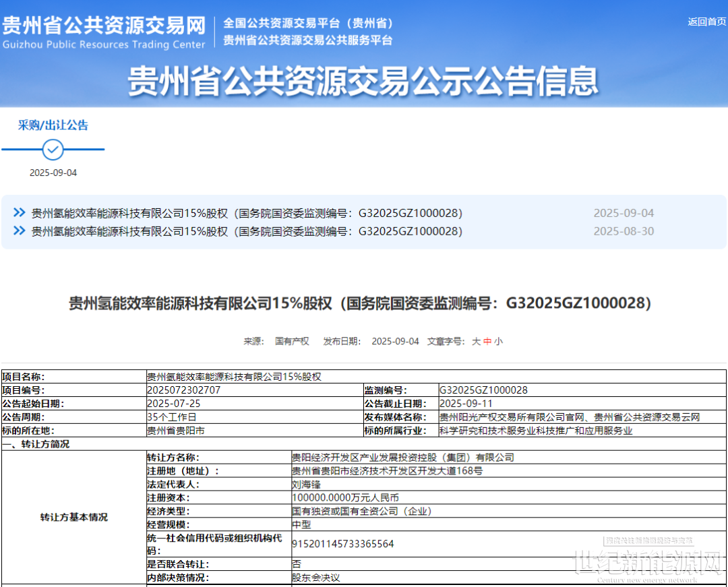Click the double-chevron icon of second announcement

tap(20, 231)
